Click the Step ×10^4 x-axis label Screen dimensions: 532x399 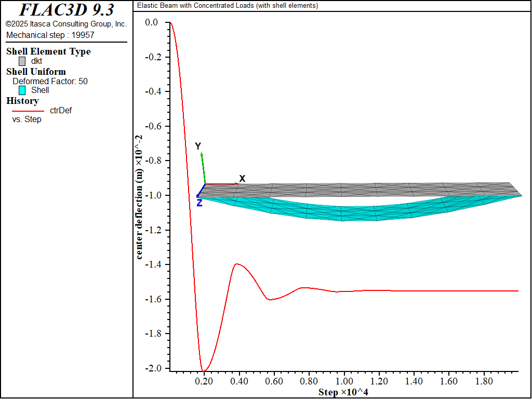(343, 392)
